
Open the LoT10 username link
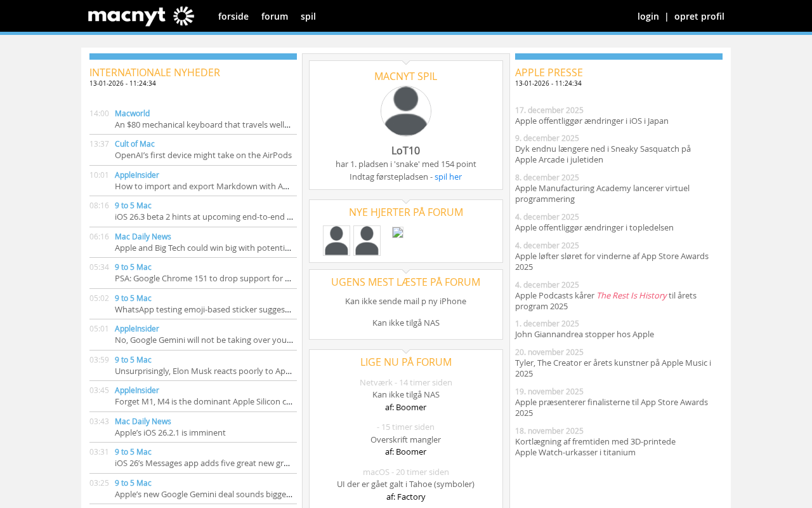(x=406, y=150)
